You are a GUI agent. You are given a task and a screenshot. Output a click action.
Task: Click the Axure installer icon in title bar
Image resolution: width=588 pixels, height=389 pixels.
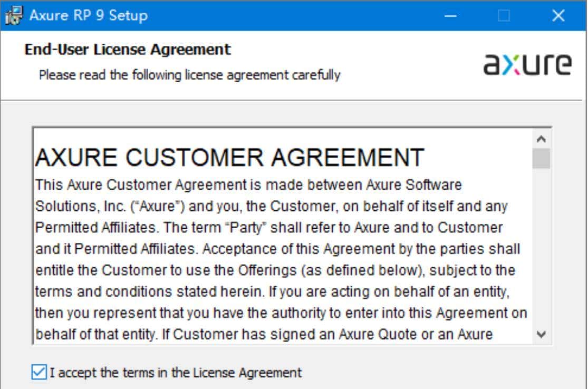pos(14,15)
